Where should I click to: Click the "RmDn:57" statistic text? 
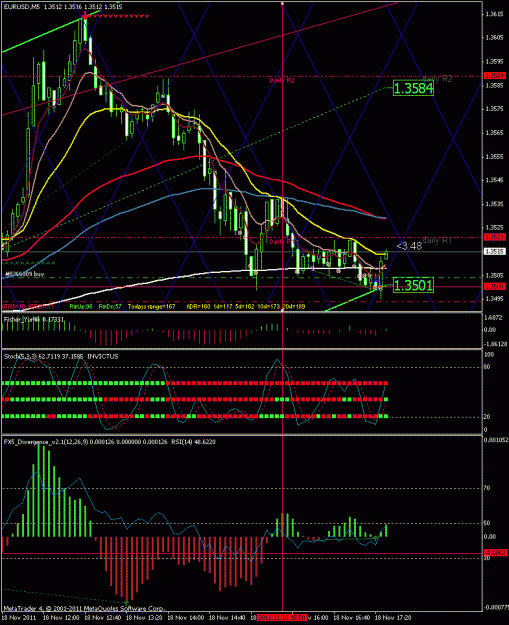coord(109,307)
